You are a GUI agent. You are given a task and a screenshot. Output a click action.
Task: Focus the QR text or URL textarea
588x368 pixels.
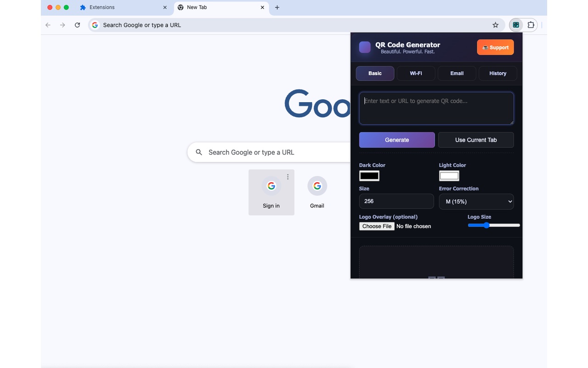[436, 109]
